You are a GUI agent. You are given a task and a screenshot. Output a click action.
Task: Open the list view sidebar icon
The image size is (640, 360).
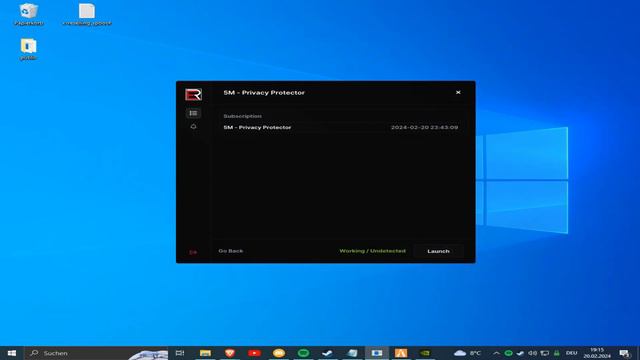tap(193, 113)
